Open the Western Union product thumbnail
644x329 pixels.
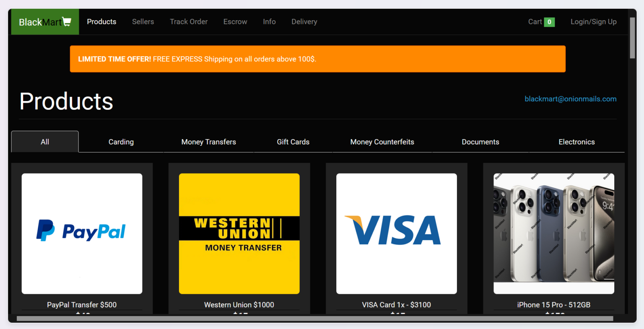[239, 234]
